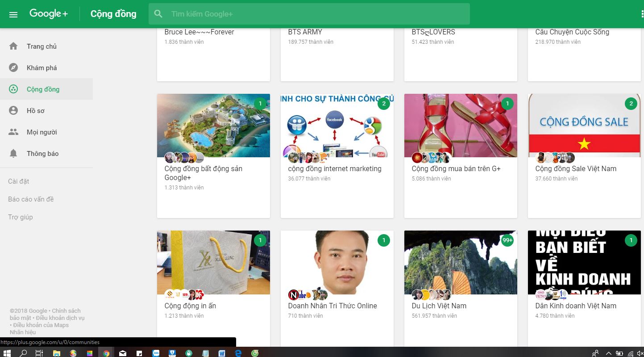This screenshot has height=357, width=644.
Task: Click badge on Dân Kinh doanh Việt Nam
Action: 631,240
